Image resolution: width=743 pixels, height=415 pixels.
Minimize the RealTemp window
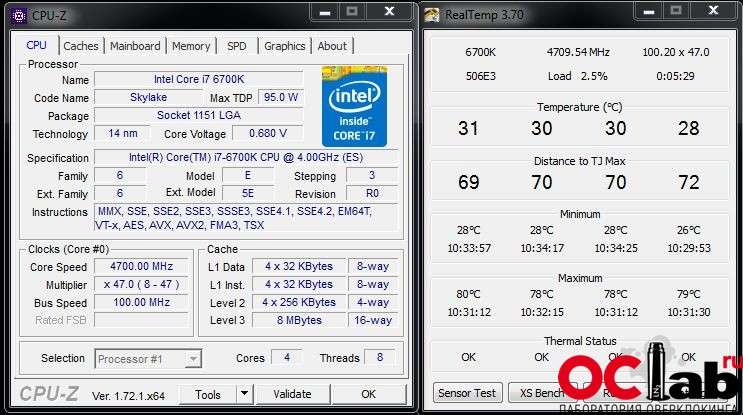[649, 11]
